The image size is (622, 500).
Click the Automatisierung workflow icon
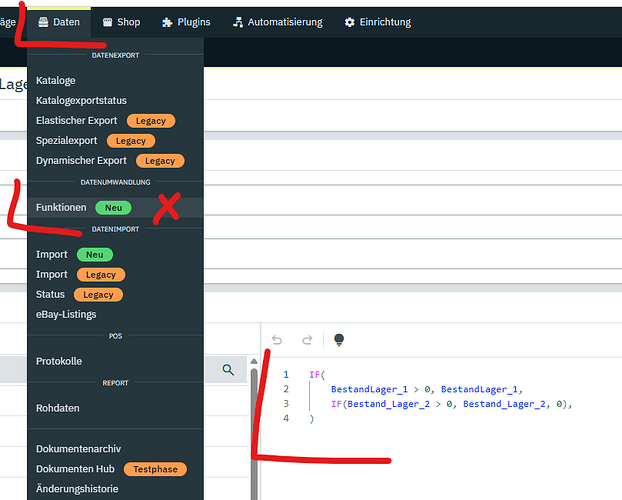[x=238, y=22]
